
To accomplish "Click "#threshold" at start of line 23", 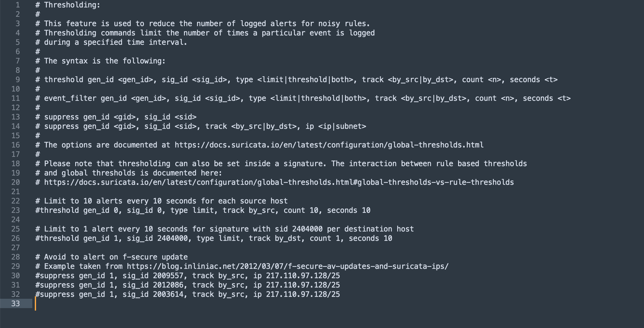I will (x=57, y=210).
